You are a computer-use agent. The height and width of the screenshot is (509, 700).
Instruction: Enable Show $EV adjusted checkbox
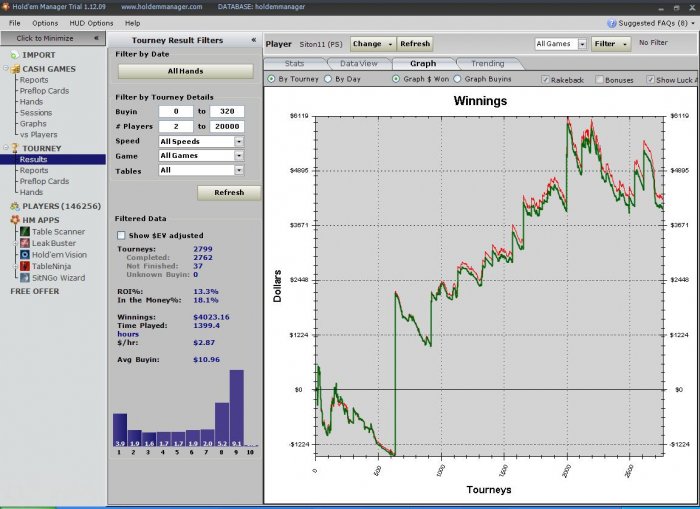121,235
